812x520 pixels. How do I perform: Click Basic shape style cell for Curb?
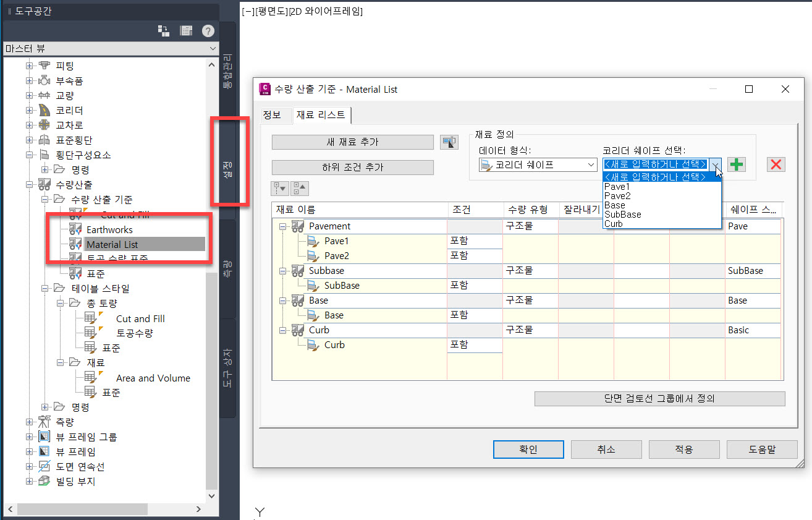coord(753,330)
